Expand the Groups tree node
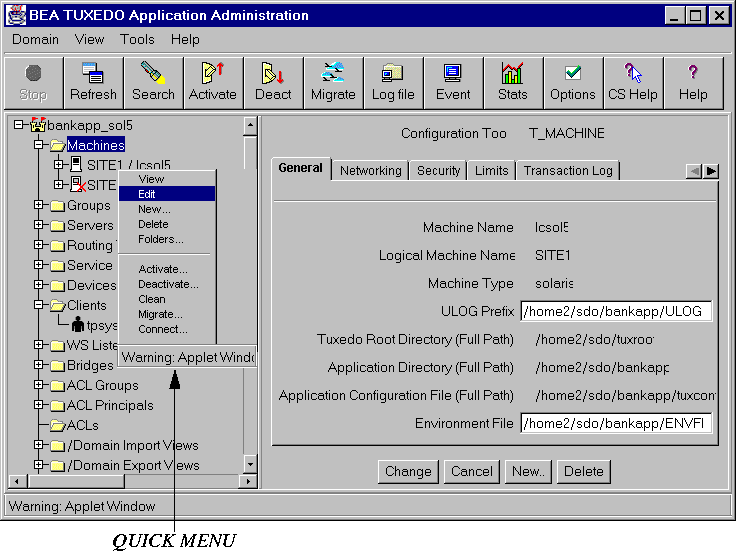 tap(38, 205)
